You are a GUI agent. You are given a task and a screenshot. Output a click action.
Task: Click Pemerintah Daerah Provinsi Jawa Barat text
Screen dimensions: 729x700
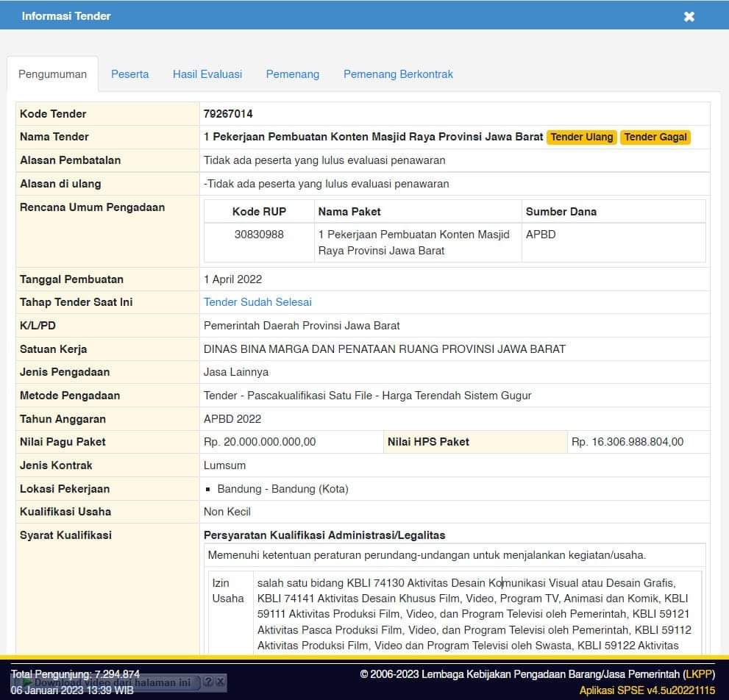302,326
